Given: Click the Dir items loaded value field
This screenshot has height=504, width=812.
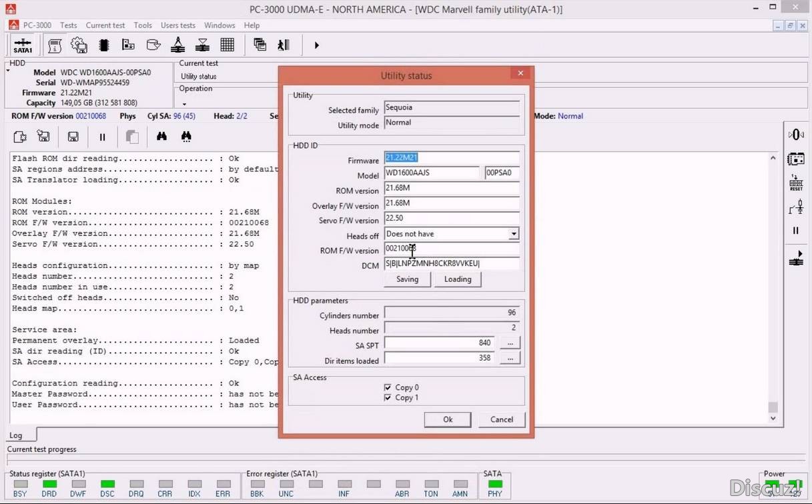Looking at the screenshot, I should click(x=440, y=358).
